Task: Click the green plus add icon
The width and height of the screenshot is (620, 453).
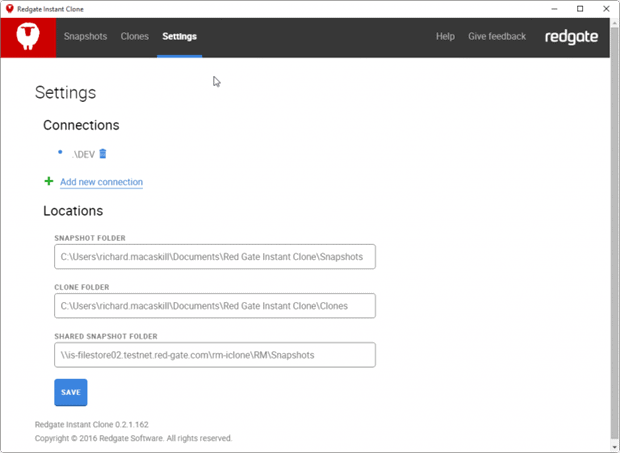Action: click(x=49, y=181)
